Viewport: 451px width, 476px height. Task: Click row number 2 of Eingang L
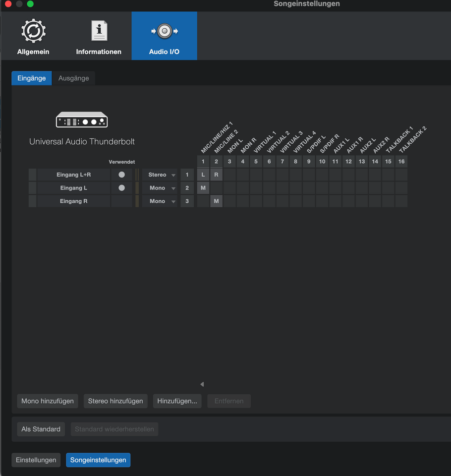[187, 188]
